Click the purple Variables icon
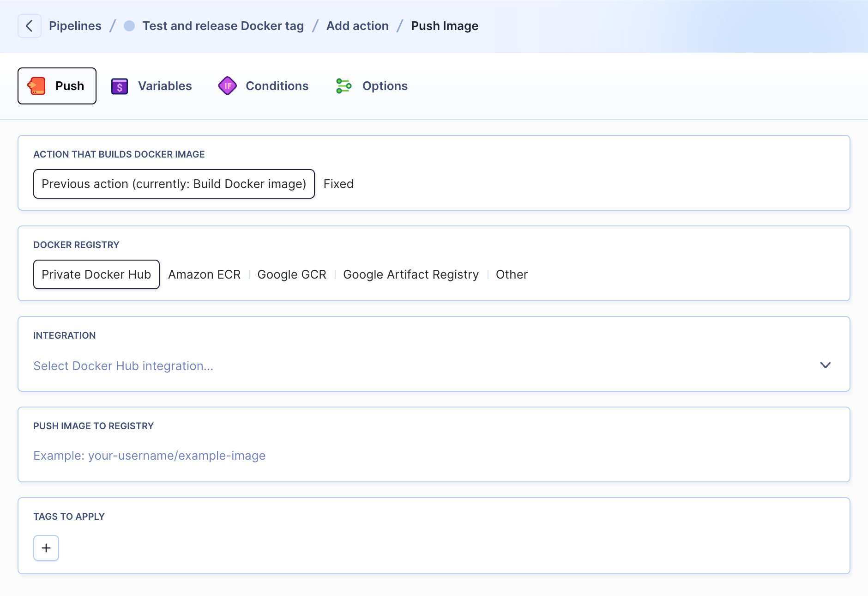The width and height of the screenshot is (868, 596). 120,86
